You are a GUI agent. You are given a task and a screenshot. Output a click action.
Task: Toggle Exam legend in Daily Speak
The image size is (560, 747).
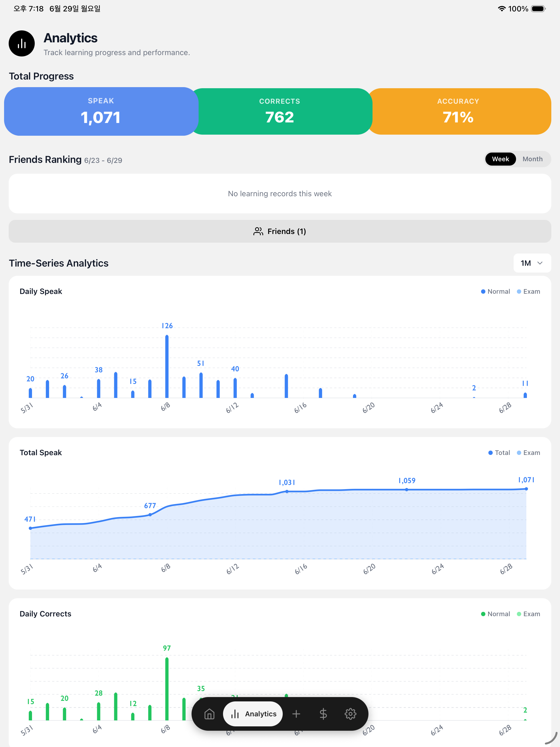(528, 292)
